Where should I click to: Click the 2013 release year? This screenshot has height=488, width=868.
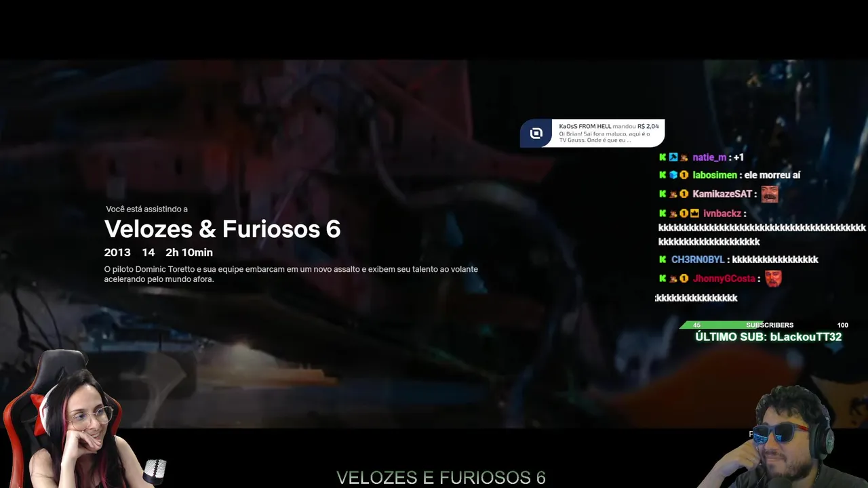coord(117,252)
